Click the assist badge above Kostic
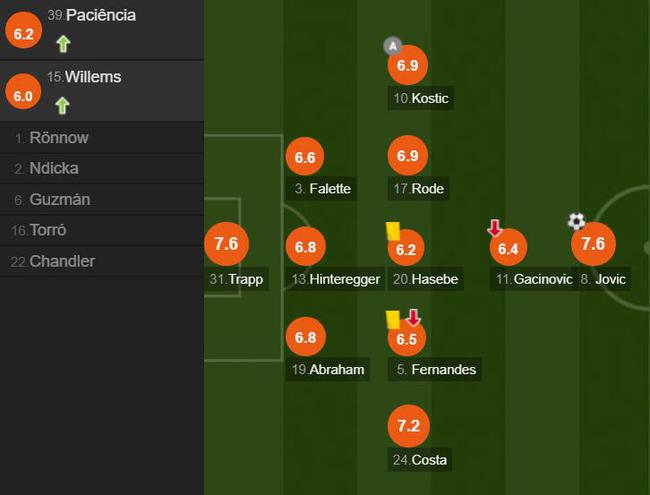 [x=393, y=46]
